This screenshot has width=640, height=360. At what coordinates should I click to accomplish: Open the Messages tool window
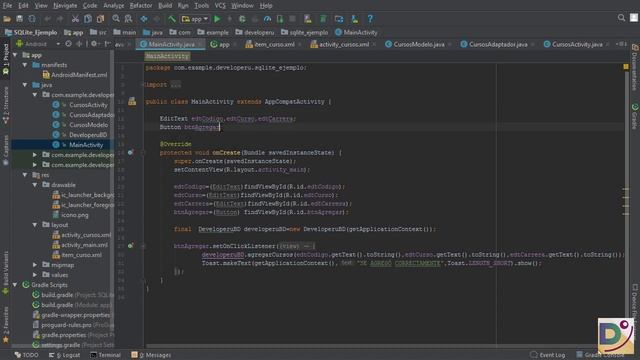coord(151,355)
